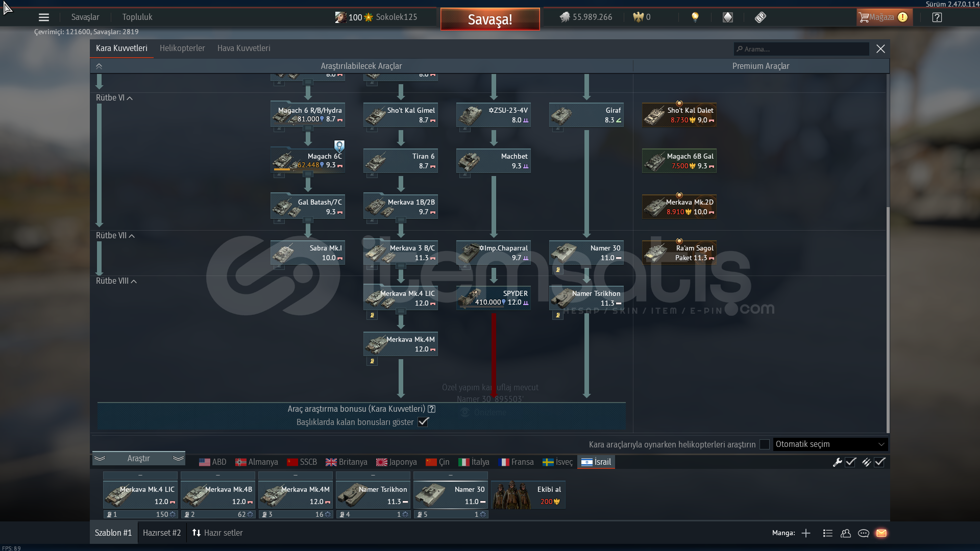
Task: Toggle auto-refill ammo checkbox
Action: coord(879,462)
